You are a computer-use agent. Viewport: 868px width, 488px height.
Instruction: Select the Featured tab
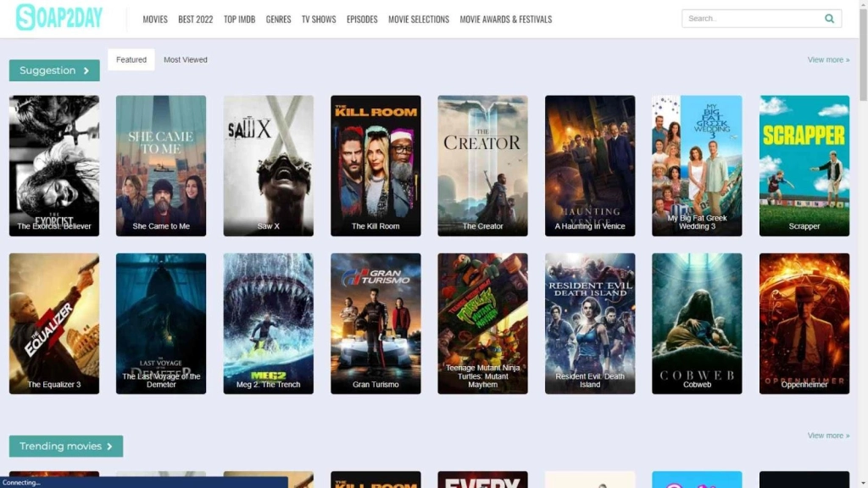point(131,60)
